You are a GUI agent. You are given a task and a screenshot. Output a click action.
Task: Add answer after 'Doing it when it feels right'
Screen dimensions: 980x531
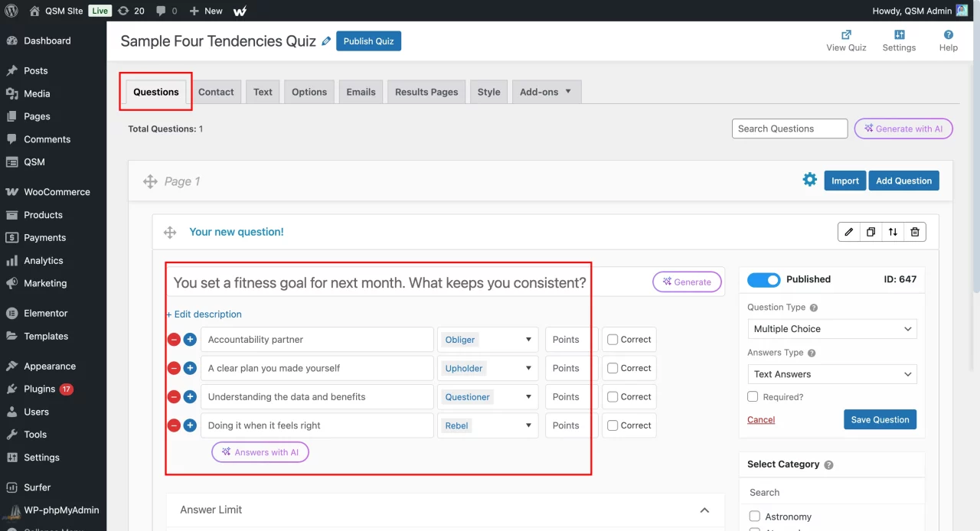point(190,425)
